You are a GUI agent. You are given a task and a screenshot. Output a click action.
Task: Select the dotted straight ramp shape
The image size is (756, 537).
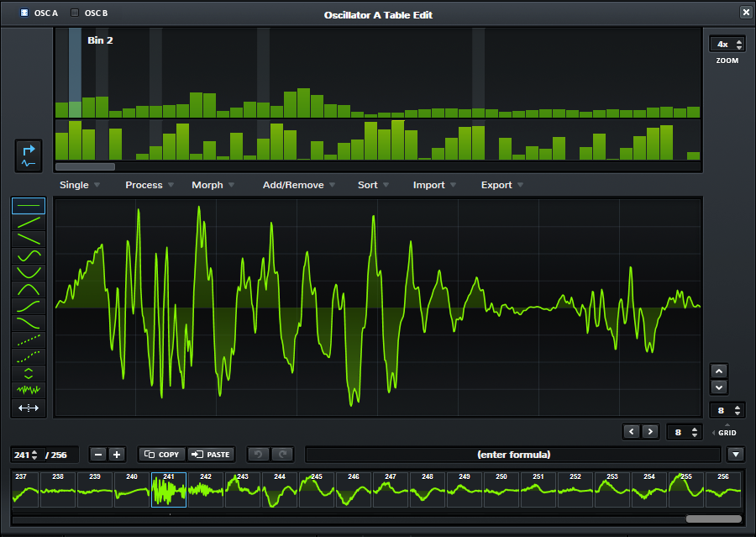tap(29, 340)
